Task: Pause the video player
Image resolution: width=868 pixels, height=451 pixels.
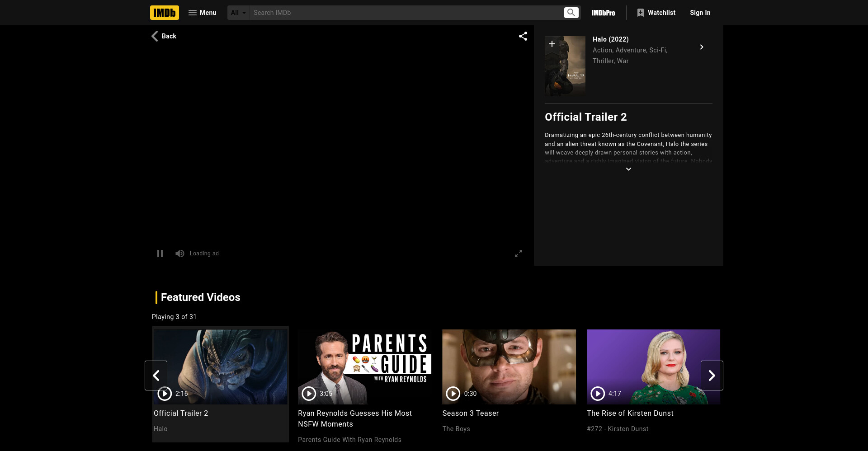Action: (160, 254)
